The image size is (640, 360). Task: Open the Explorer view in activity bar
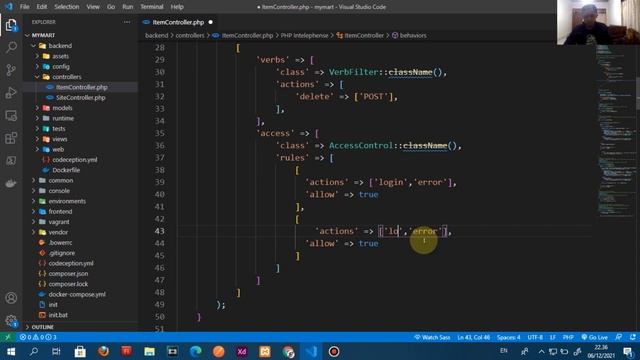tap(11, 26)
